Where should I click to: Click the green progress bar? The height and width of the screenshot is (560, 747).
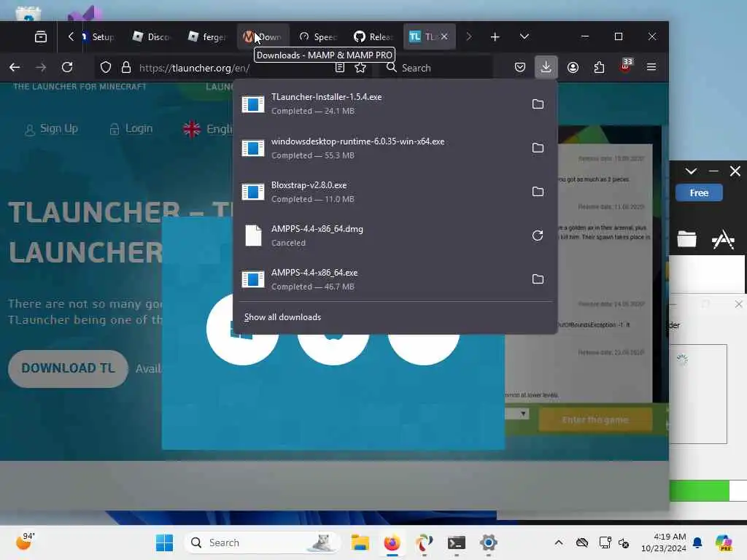[x=699, y=491]
